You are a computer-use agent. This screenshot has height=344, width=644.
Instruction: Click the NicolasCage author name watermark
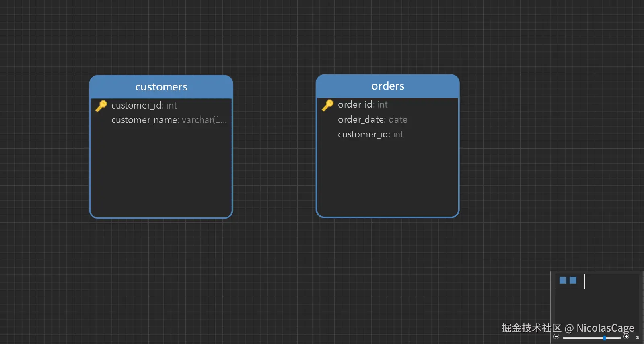click(605, 328)
